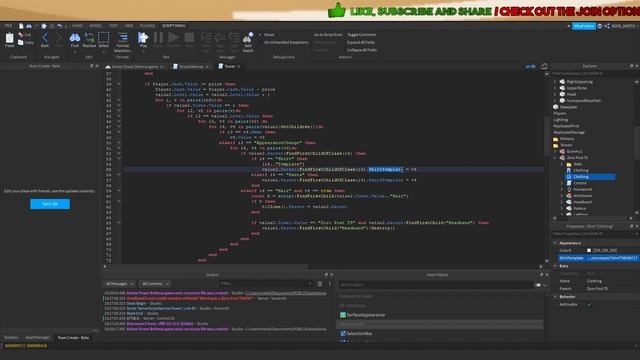This screenshot has height=360, width=640.
Task: Click the help icon beside What's New
Action: 600,26
